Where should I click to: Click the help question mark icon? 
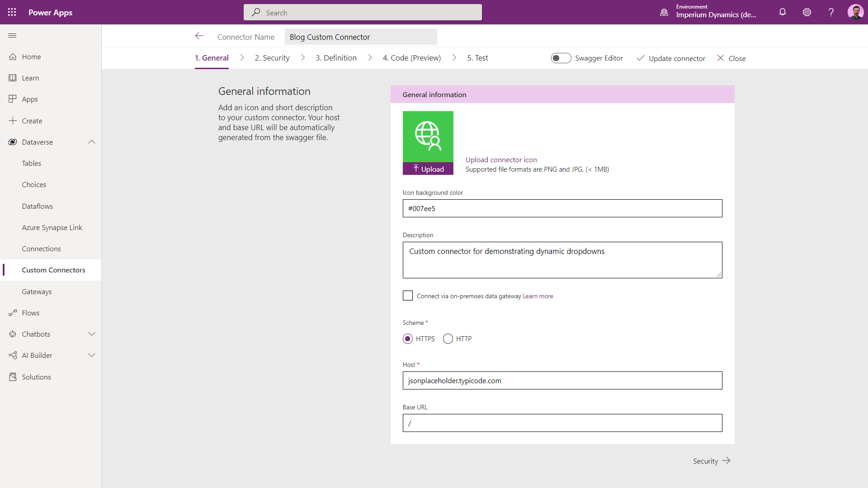pos(831,12)
